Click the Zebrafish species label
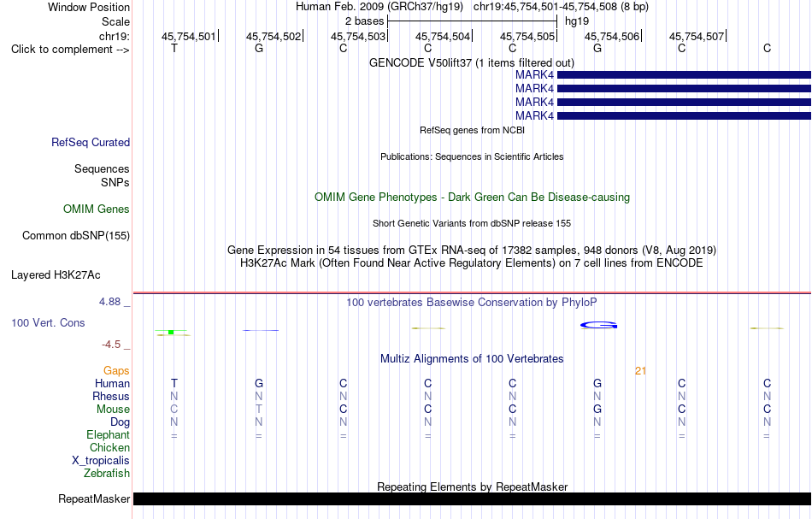 click(x=107, y=474)
